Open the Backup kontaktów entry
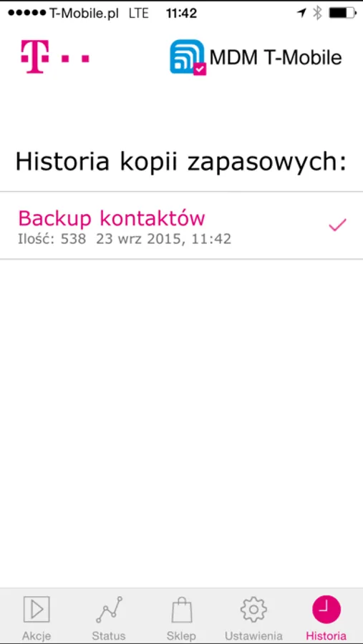363x644 pixels. (181, 225)
